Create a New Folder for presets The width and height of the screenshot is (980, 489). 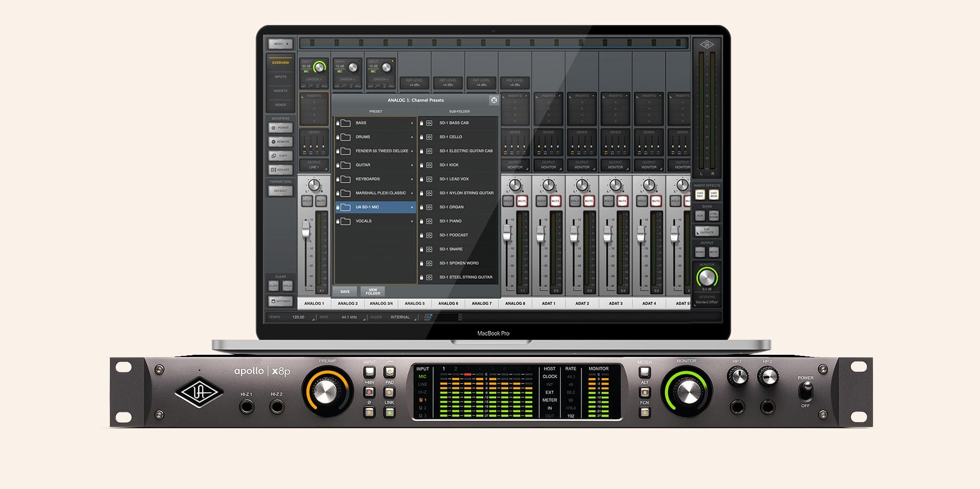click(372, 291)
